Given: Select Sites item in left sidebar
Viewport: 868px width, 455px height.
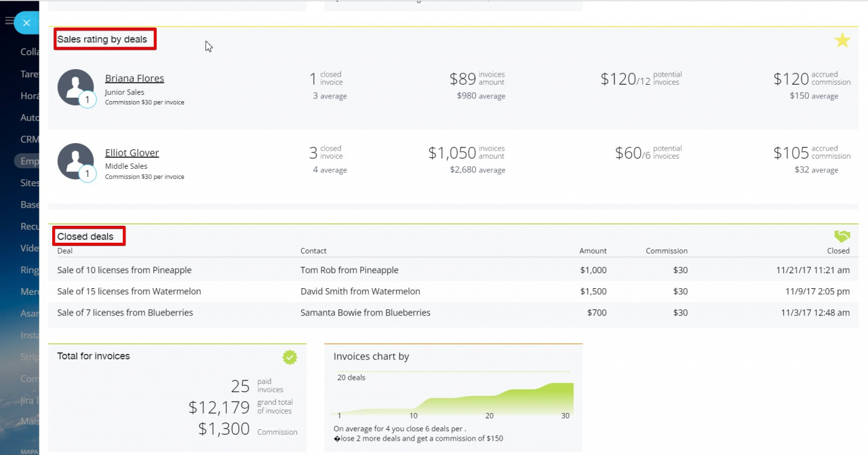Looking at the screenshot, I should tap(30, 183).
